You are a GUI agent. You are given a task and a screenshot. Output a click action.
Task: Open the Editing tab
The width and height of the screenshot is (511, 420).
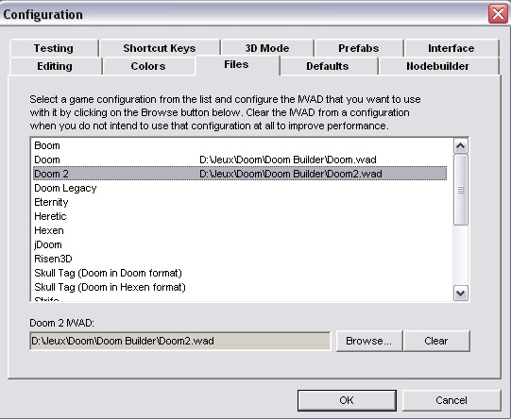pyautogui.click(x=55, y=66)
